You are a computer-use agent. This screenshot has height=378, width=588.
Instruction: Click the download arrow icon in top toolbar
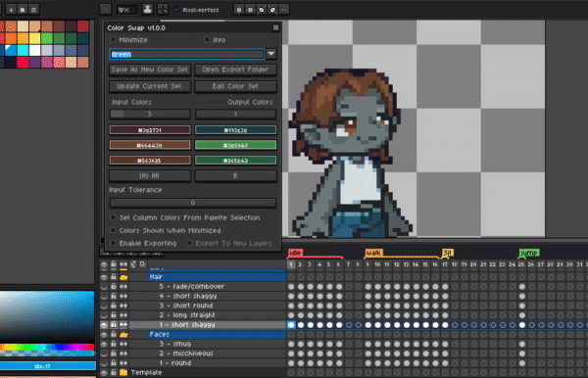[11, 10]
